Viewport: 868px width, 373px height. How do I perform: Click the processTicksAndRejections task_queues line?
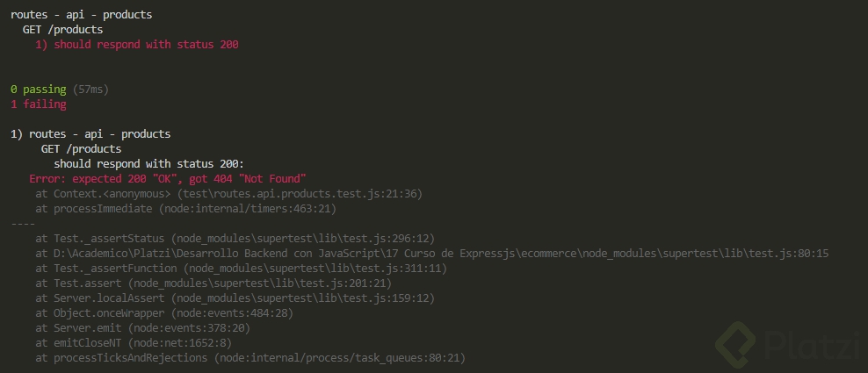click(x=250, y=357)
